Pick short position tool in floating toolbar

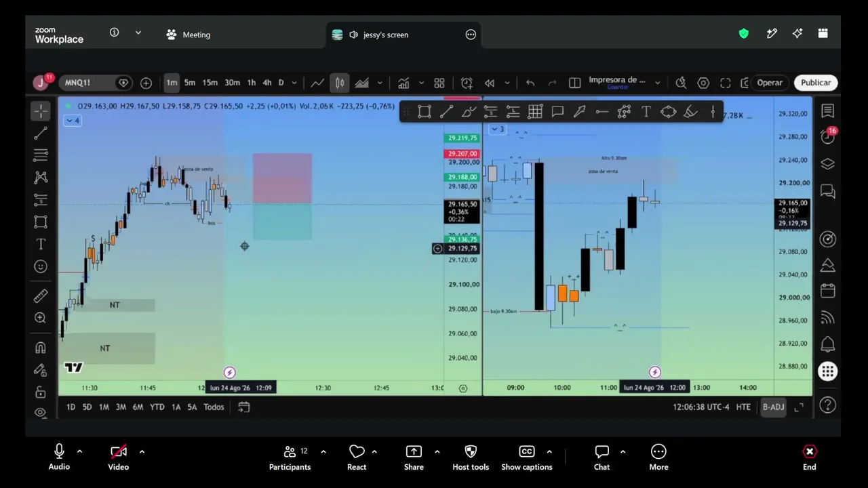pos(490,113)
